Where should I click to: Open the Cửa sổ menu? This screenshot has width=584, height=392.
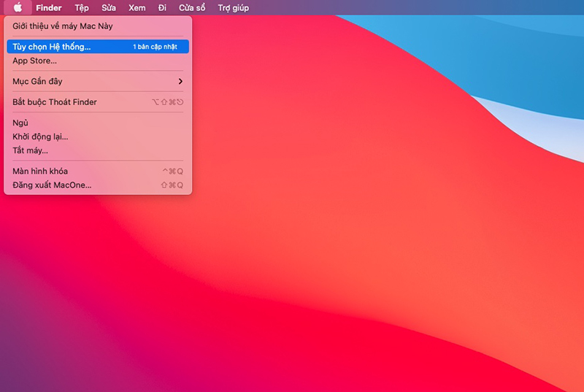click(x=192, y=8)
